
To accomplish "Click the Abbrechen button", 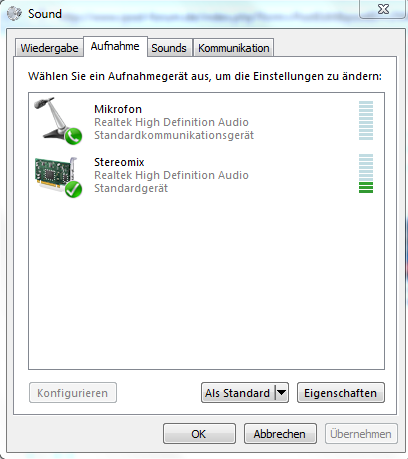I will 280,434.
